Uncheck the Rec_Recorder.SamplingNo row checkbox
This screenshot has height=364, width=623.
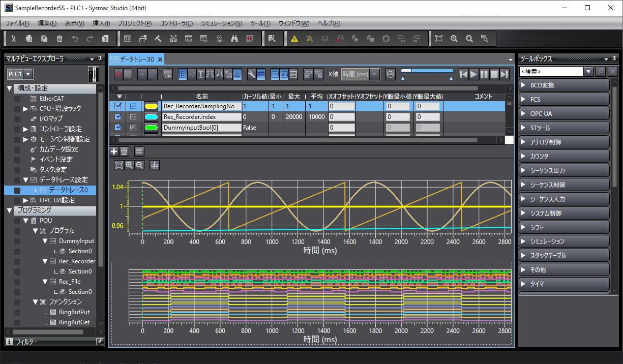[118, 106]
